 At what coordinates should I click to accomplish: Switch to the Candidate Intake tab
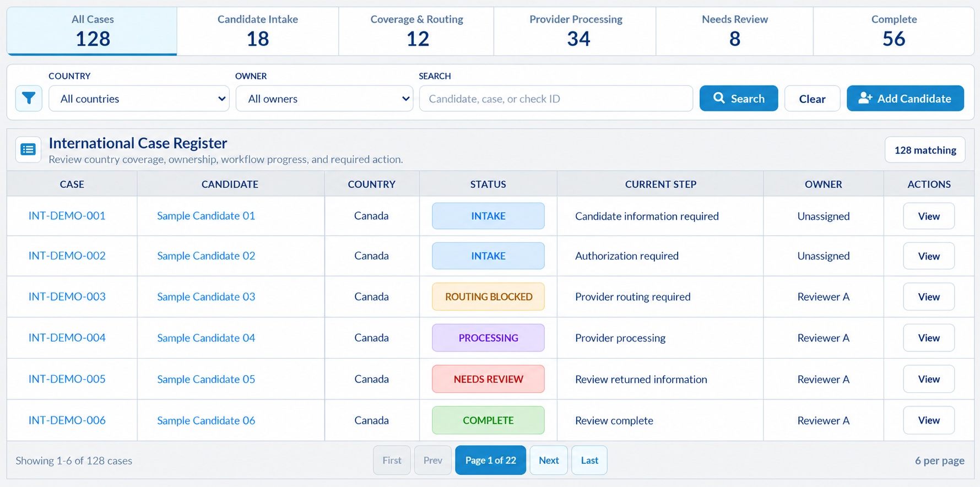click(258, 31)
